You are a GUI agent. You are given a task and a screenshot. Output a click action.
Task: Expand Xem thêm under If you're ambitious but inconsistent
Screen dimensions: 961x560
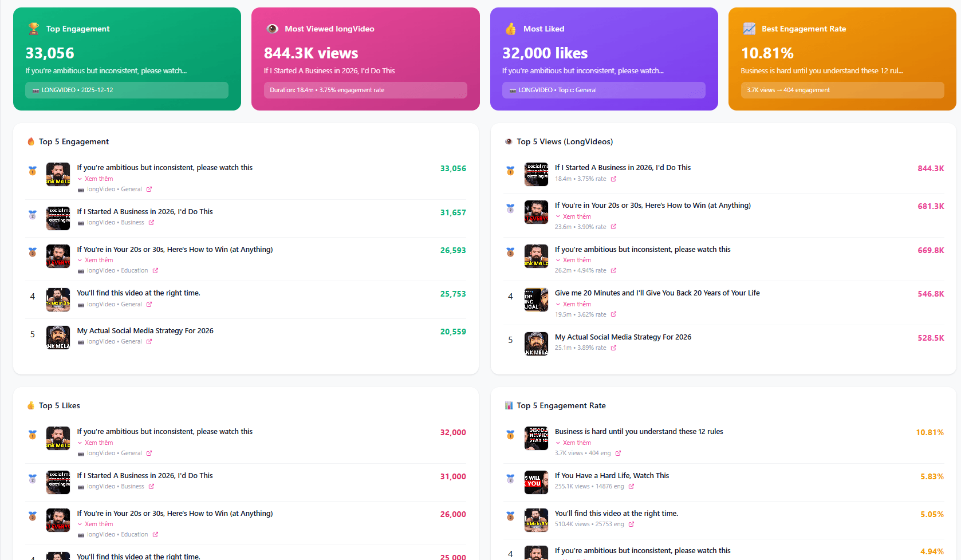coord(95,178)
